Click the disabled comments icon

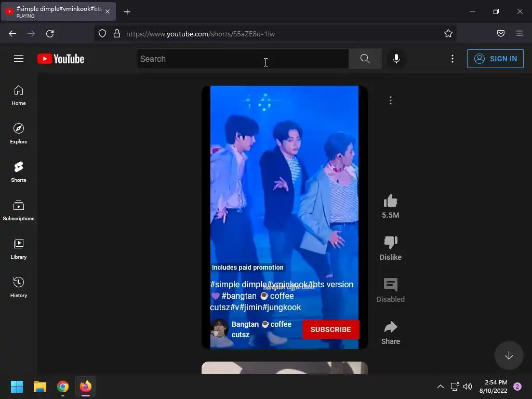391,285
